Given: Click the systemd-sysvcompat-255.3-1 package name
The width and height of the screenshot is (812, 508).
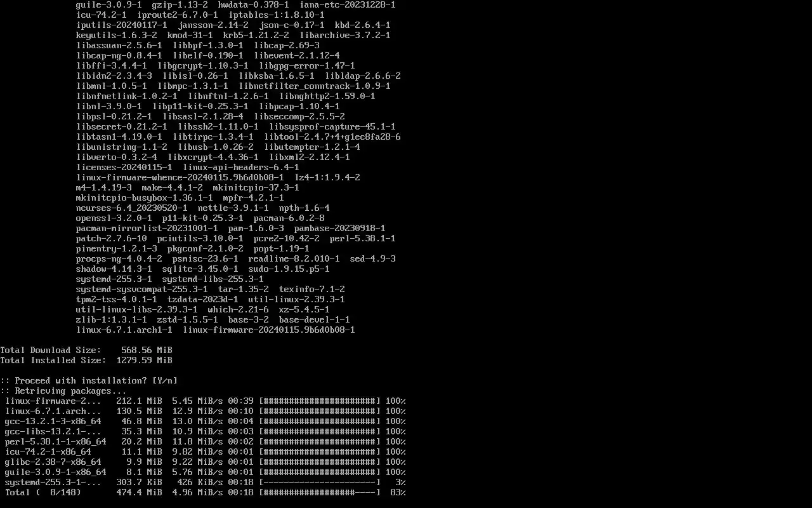Looking at the screenshot, I should pyautogui.click(x=142, y=290).
